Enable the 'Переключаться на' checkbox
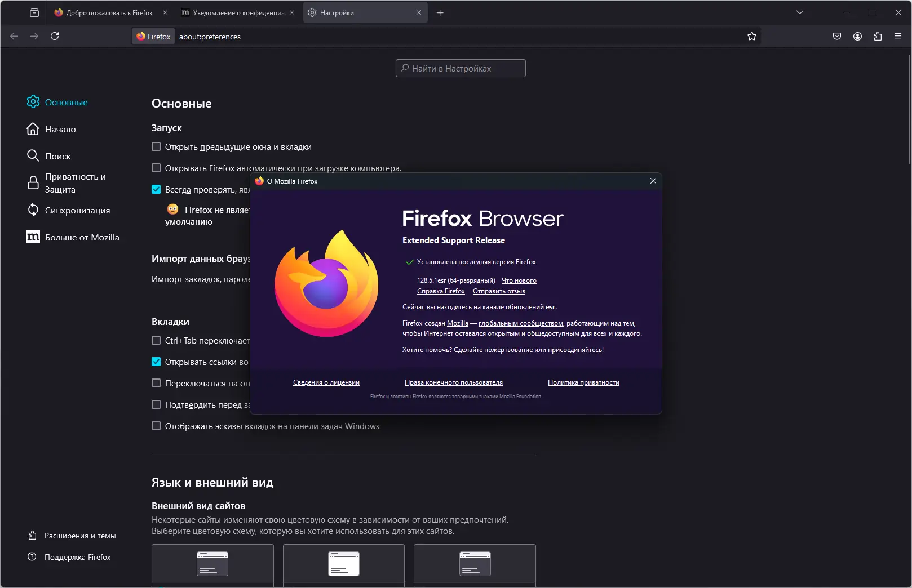Screen dimensions: 912x588 tap(156, 383)
